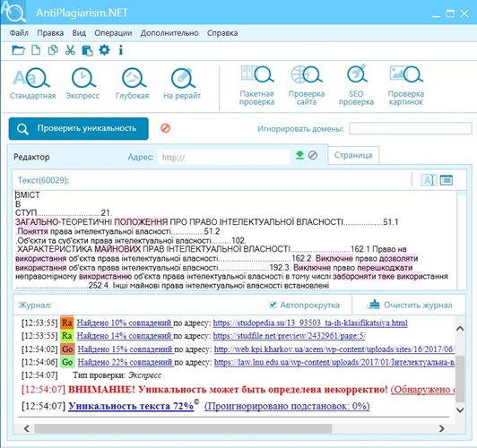Click journal scroll left arrow
This screenshot has width=477, height=448.
pos(27,428)
